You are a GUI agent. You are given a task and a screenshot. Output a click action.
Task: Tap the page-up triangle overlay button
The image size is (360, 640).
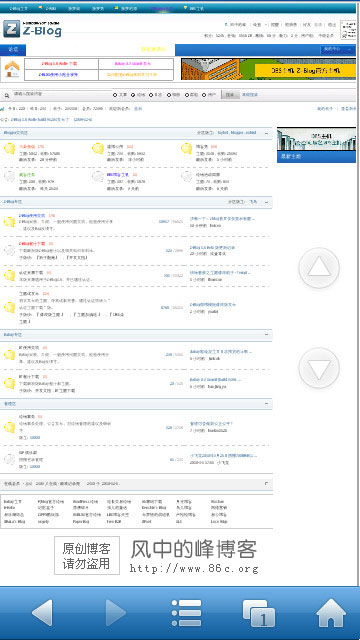319,268
